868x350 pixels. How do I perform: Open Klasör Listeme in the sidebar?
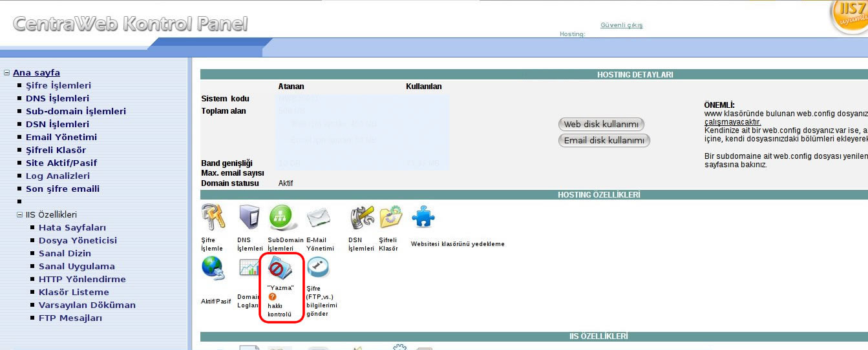[x=74, y=293]
